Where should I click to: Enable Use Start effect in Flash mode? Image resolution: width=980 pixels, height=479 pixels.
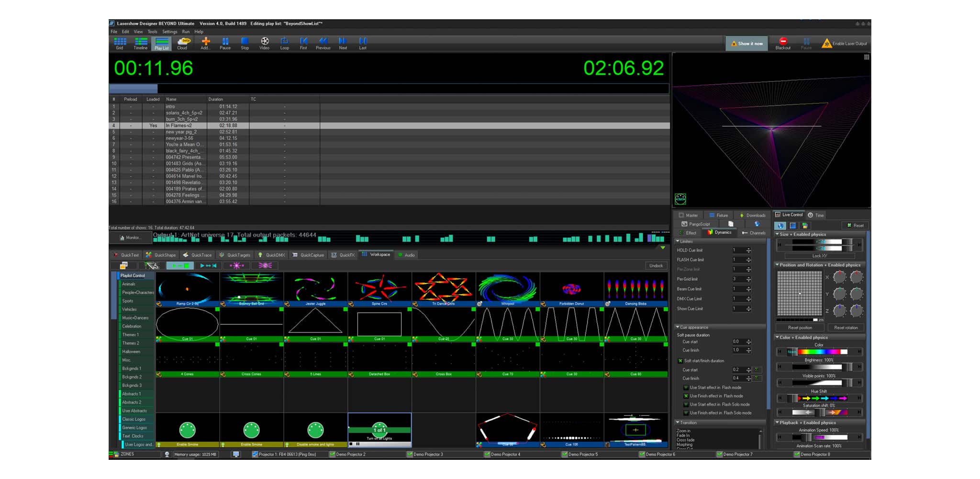686,388
